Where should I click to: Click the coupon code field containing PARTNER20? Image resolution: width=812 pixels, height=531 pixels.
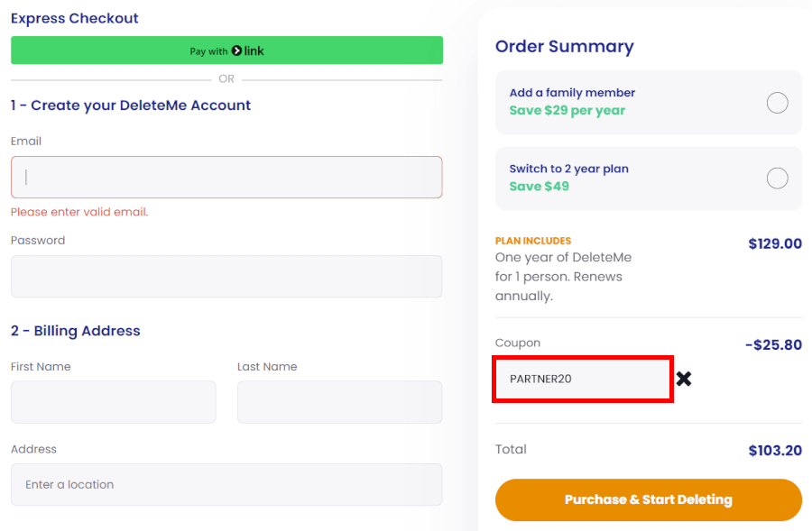582,379
